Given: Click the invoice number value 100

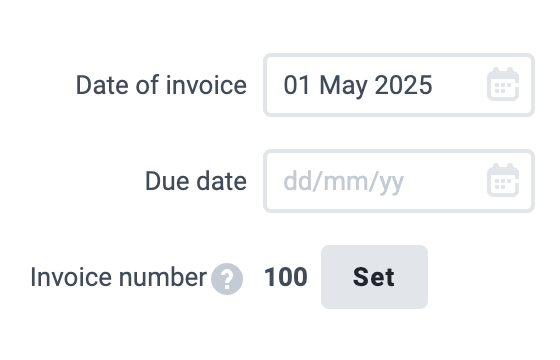Looking at the screenshot, I should [286, 277].
